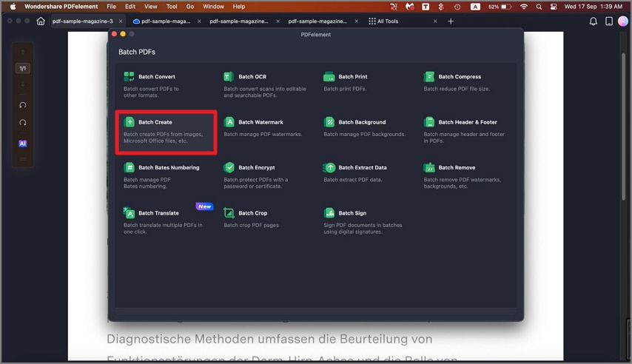
Task: Open the View menu
Action: (x=151, y=7)
